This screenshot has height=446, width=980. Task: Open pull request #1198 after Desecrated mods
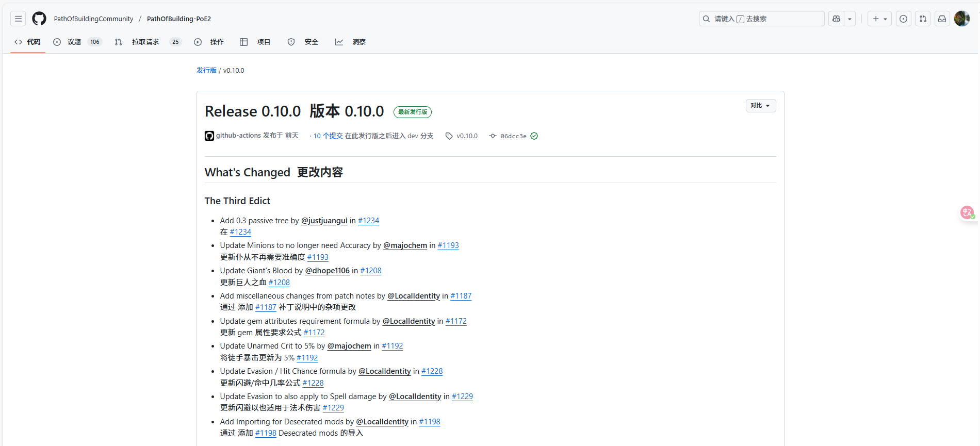click(430, 422)
